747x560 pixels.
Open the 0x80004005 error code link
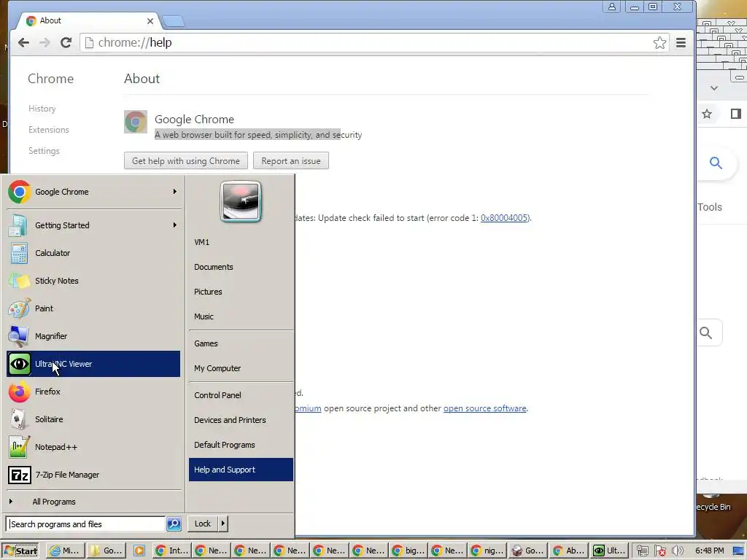point(504,218)
